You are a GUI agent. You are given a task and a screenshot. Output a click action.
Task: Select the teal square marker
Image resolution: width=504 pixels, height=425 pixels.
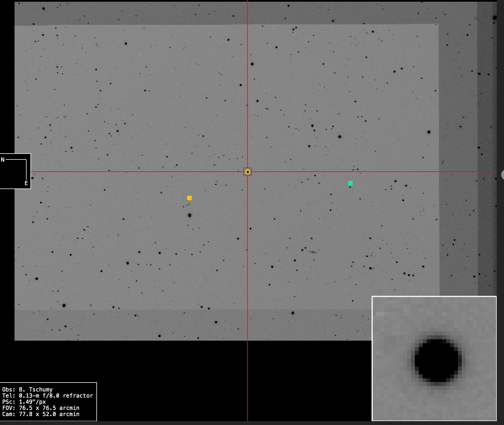(350, 183)
